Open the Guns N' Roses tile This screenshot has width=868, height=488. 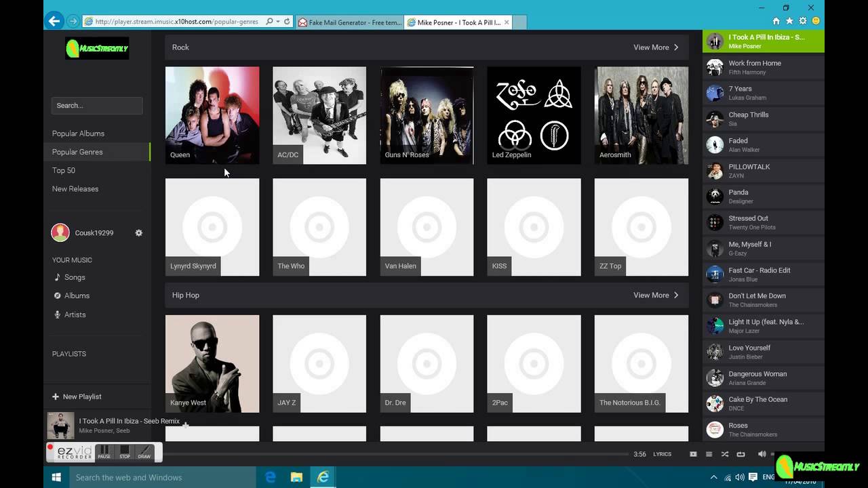point(427,115)
